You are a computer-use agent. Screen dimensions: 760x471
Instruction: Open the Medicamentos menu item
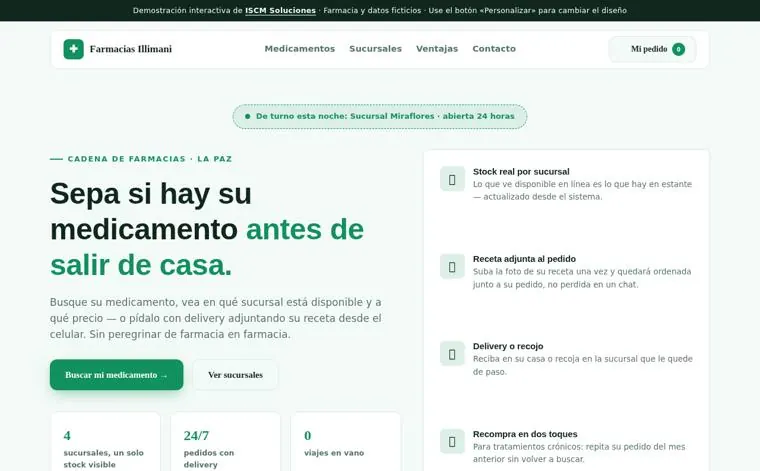coord(300,49)
